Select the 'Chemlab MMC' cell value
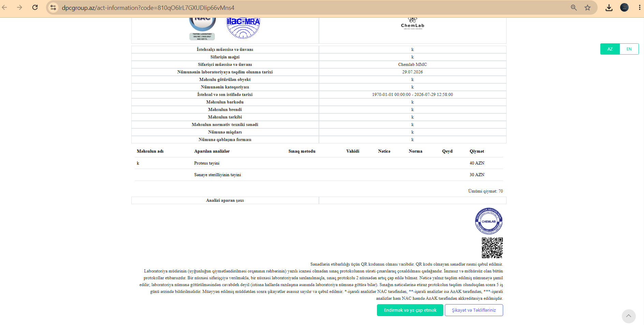The image size is (644, 325). pyautogui.click(x=412, y=65)
